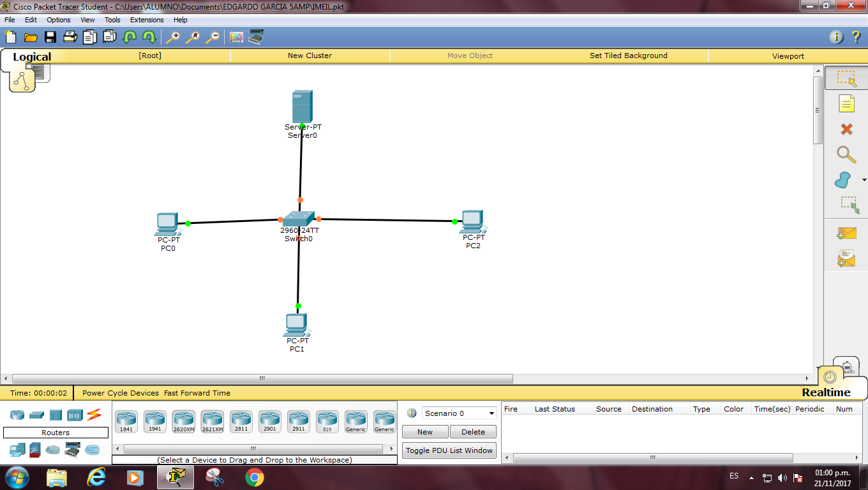Open the Extensions menu

146,20
